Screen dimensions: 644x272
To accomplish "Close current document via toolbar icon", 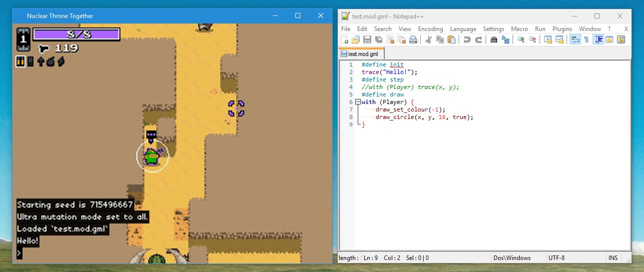I will pos(390,40).
